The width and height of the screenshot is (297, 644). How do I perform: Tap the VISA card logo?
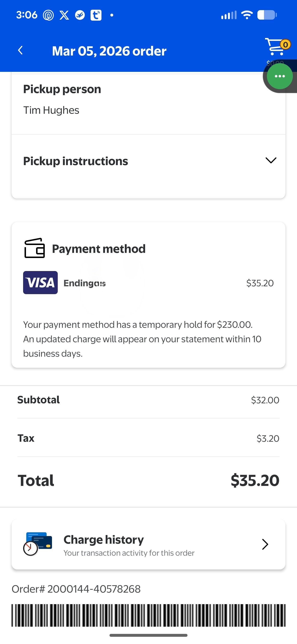point(40,283)
